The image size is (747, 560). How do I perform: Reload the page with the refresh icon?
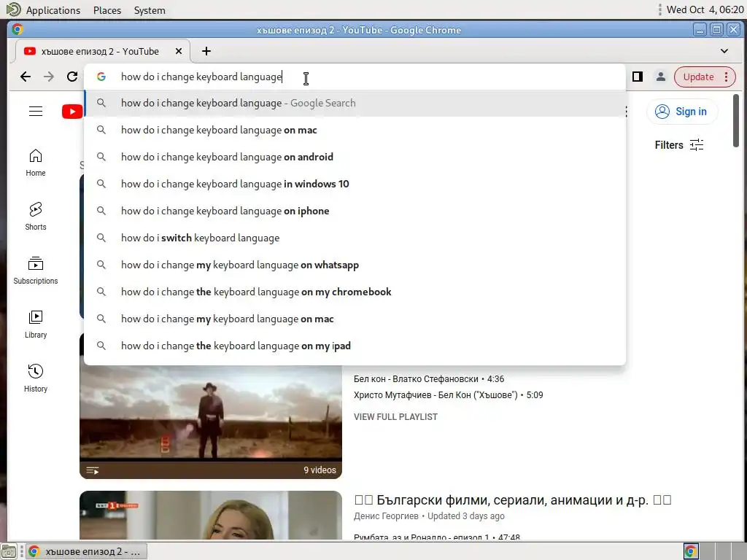[x=72, y=77]
